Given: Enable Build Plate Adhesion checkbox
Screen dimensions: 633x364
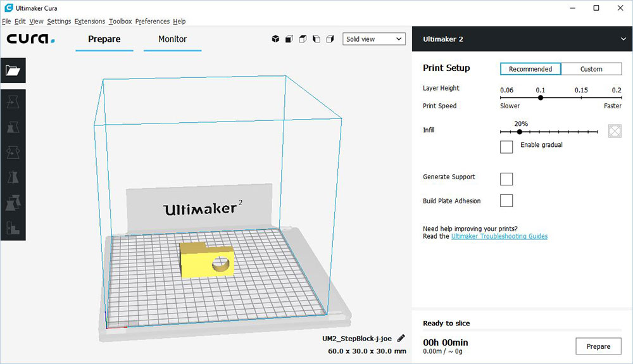Looking at the screenshot, I should [506, 201].
